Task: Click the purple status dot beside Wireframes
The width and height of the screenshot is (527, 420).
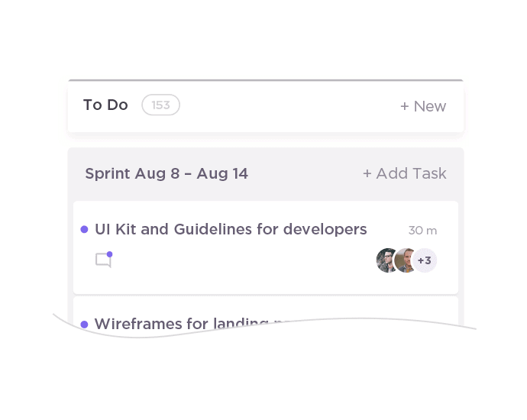Action: coord(84,325)
